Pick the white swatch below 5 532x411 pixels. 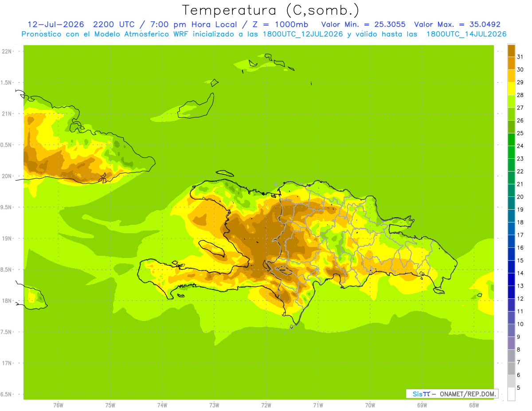[511, 394]
